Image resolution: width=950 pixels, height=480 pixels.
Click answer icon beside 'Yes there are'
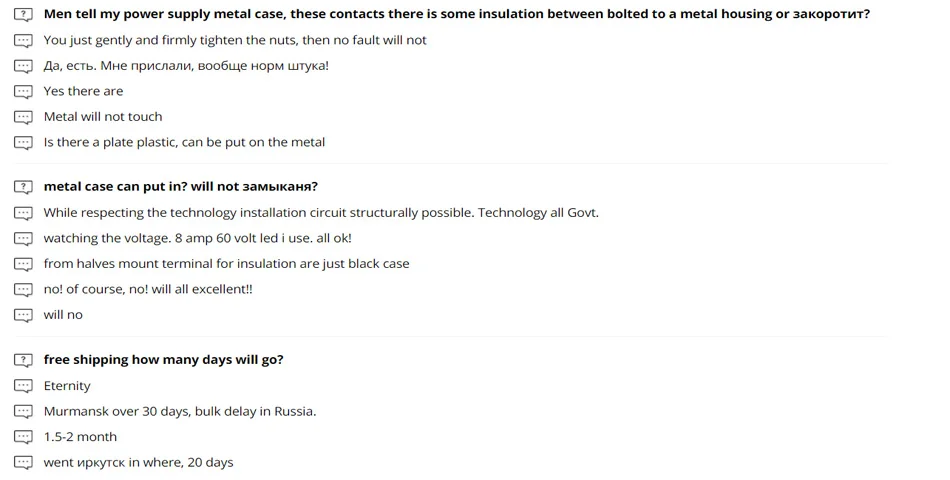coord(23,92)
